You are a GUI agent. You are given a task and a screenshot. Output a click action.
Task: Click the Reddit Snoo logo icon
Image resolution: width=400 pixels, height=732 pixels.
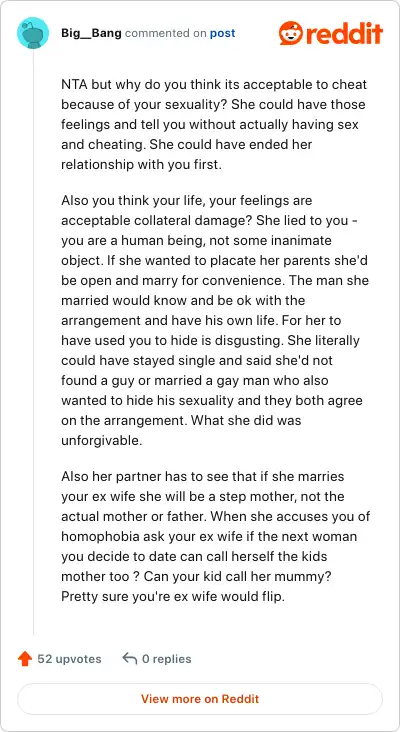coord(291,33)
